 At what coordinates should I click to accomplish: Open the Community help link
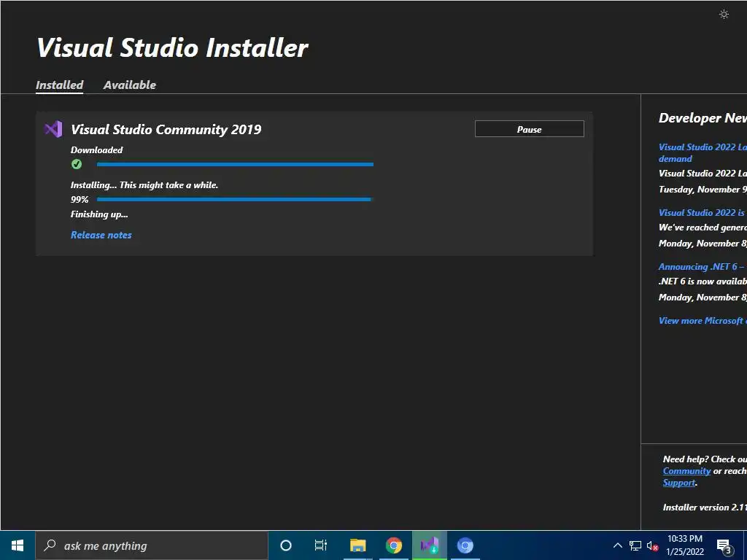[x=686, y=471]
